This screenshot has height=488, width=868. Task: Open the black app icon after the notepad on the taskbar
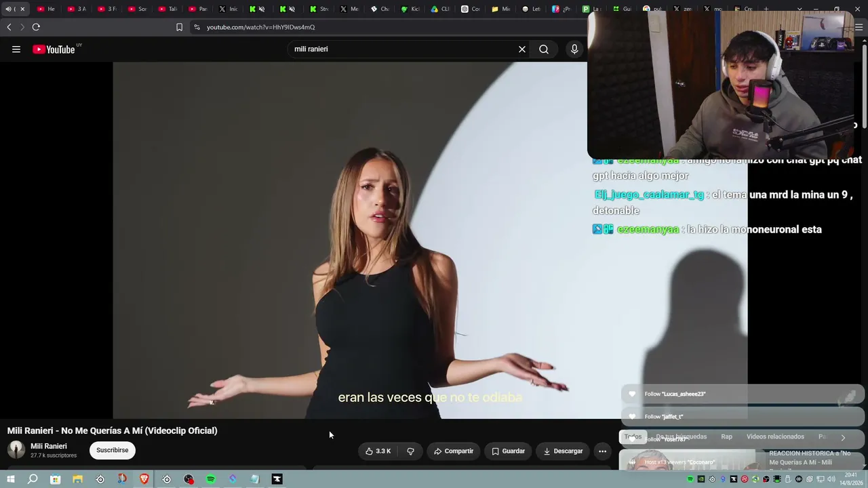pos(277,479)
